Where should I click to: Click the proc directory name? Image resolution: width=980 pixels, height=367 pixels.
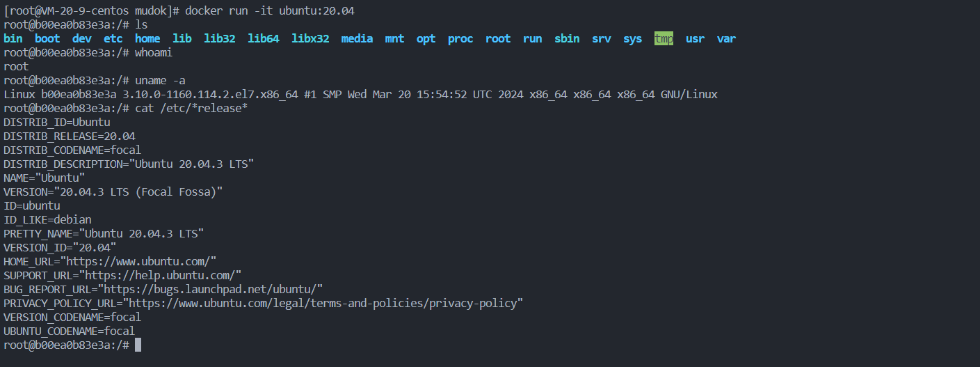point(460,39)
